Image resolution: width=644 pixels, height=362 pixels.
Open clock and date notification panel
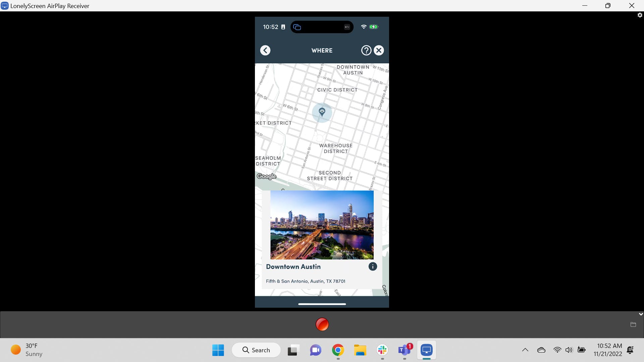coord(607,350)
